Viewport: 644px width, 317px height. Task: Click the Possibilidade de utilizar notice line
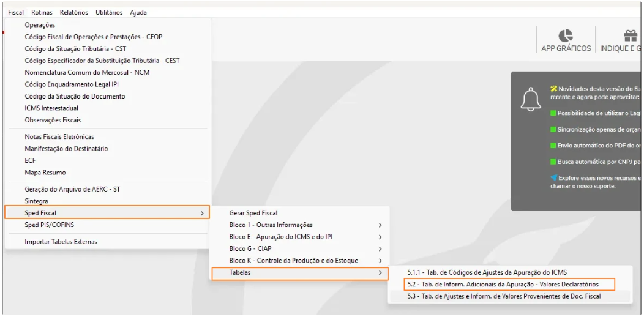[596, 113]
